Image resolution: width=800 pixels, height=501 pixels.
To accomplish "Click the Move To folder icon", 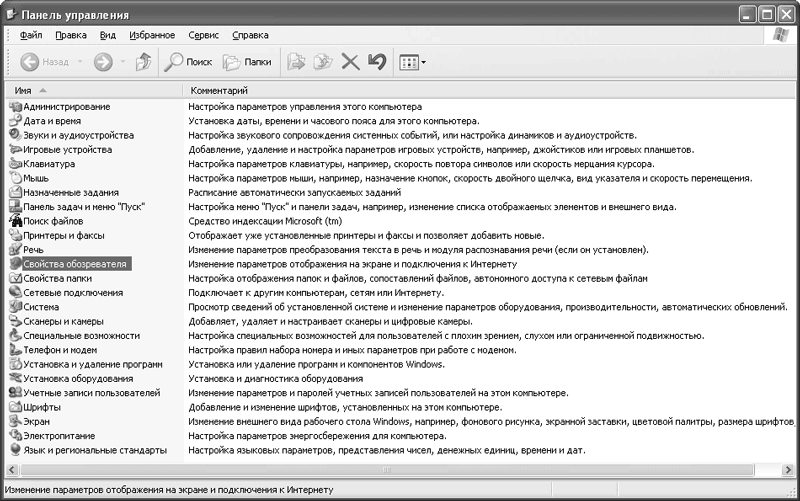I will click(x=296, y=62).
